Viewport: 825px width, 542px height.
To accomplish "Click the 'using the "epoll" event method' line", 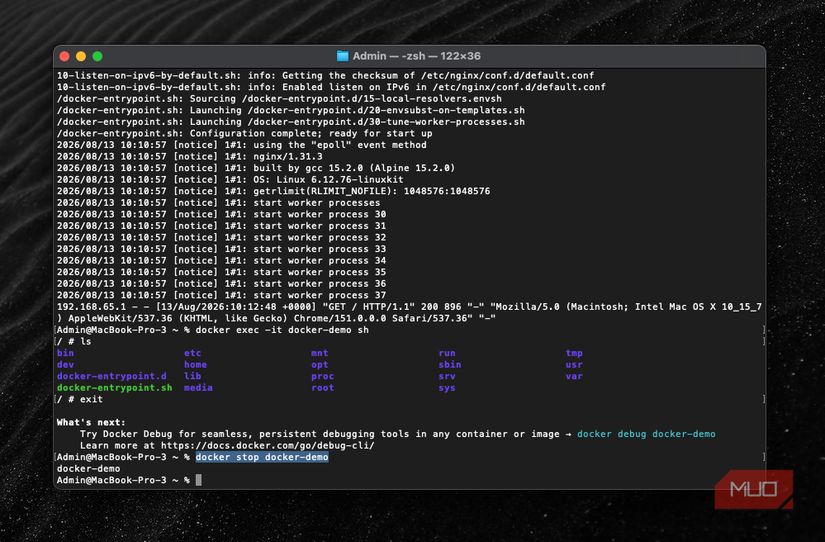I will click(x=242, y=145).
